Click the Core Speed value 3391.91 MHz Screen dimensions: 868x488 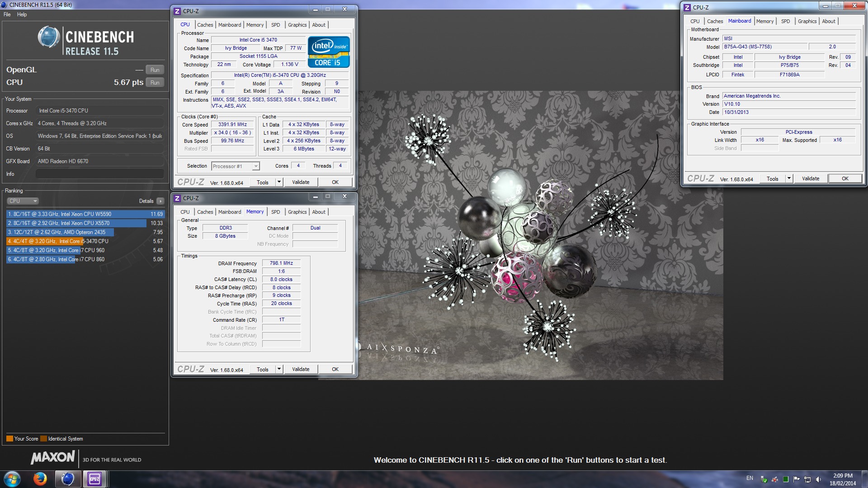(232, 124)
